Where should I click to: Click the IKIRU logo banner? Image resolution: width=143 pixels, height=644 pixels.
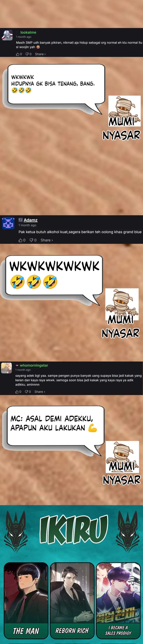74,530
